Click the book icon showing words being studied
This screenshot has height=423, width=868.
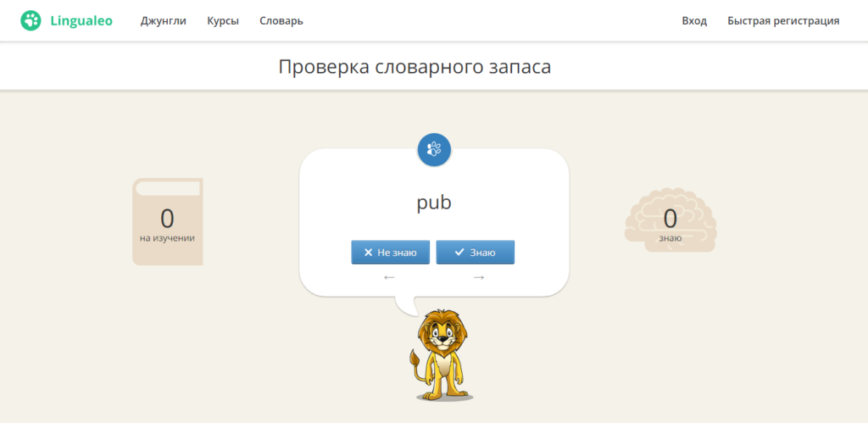167,221
